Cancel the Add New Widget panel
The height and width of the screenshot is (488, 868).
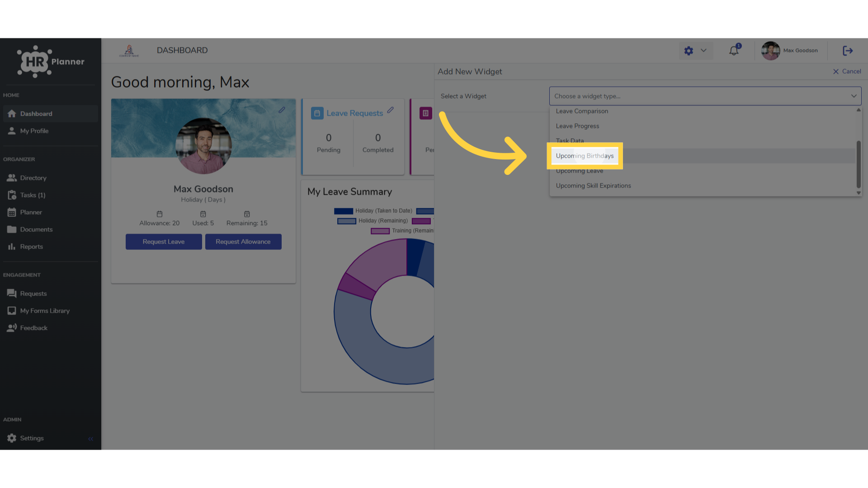tap(847, 71)
